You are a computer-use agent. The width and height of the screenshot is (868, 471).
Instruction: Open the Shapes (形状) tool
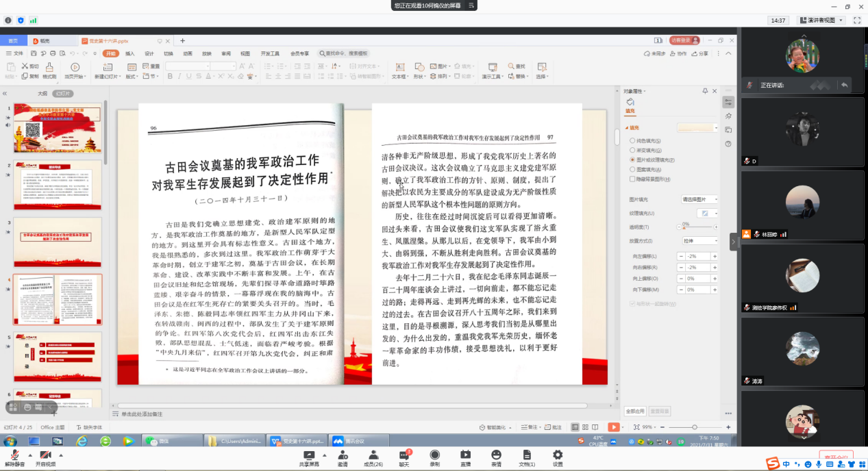click(419, 71)
